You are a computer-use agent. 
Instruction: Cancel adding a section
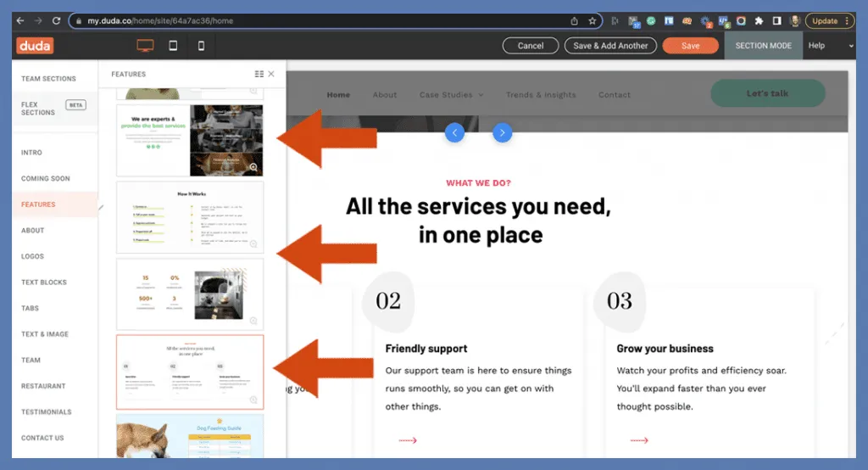531,46
